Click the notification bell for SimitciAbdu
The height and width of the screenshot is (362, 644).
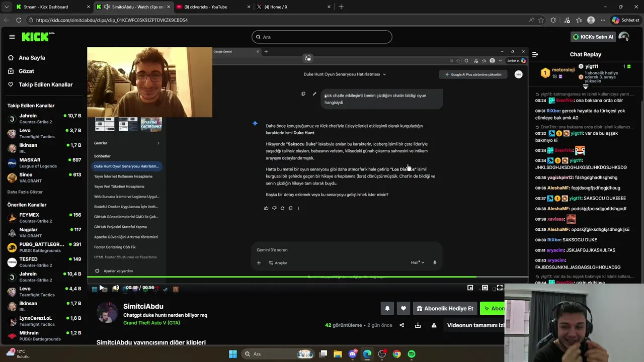(x=387, y=309)
